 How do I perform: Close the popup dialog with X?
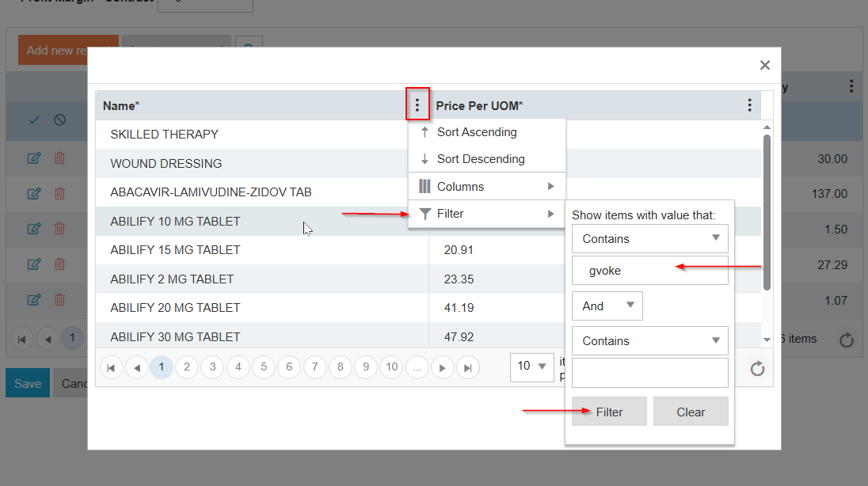765,66
